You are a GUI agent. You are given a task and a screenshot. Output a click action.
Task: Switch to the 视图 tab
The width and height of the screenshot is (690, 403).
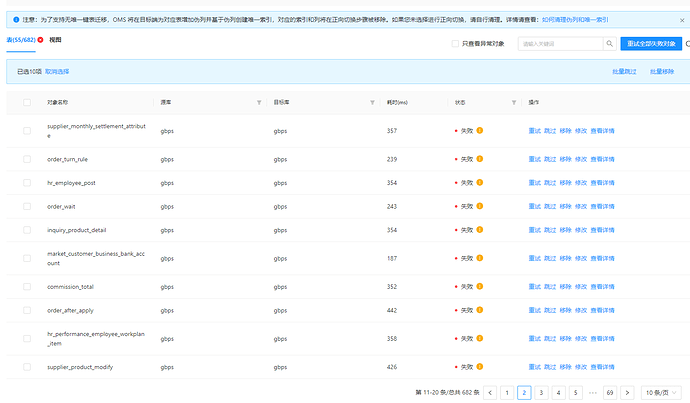coord(55,40)
